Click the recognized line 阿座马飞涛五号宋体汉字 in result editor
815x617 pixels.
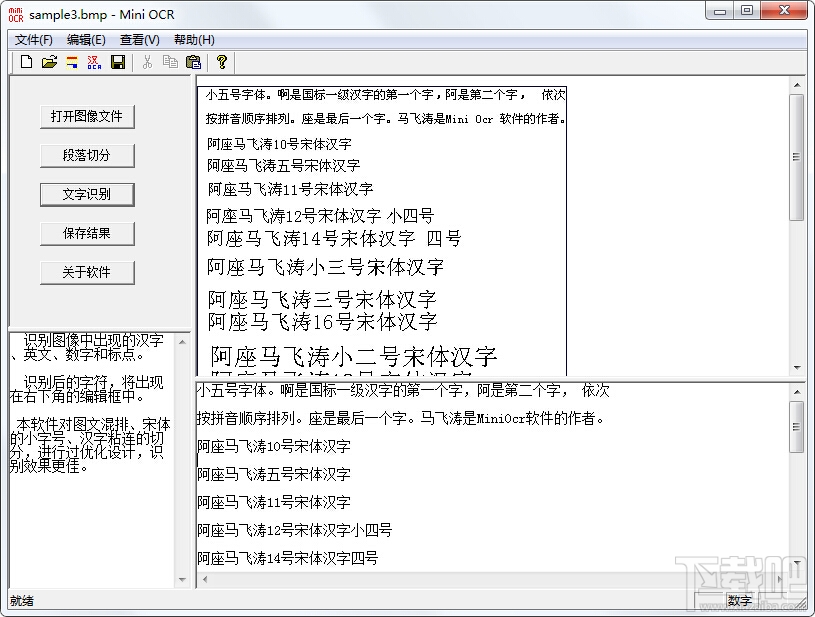[x=274, y=475]
